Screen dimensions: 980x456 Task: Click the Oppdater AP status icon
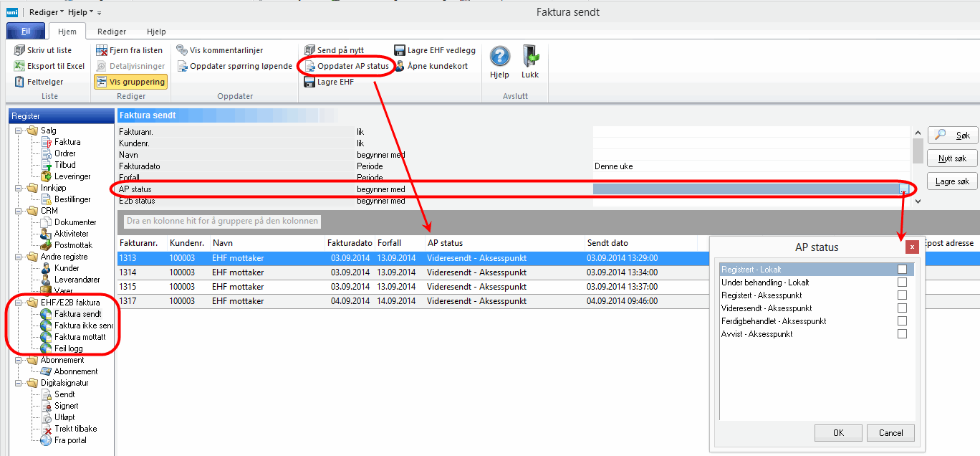[310, 66]
